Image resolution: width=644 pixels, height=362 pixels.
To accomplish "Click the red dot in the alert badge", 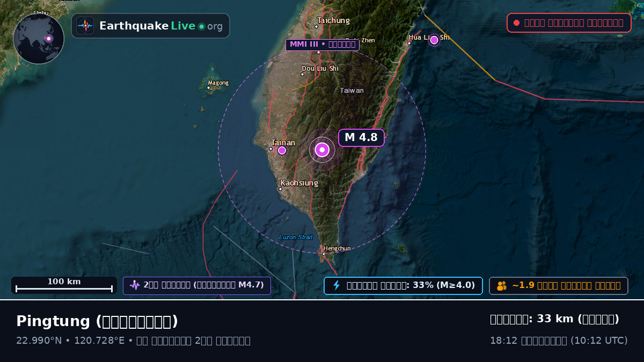I will 516,23.
